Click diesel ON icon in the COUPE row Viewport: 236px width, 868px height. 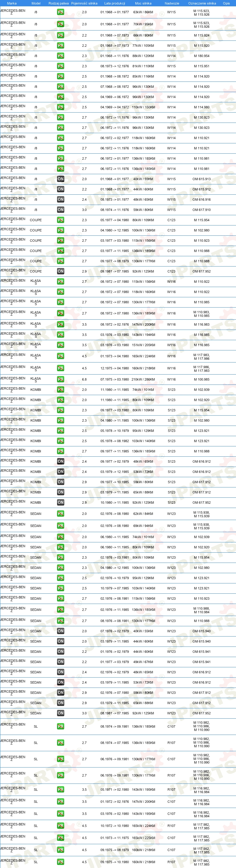point(60,271)
